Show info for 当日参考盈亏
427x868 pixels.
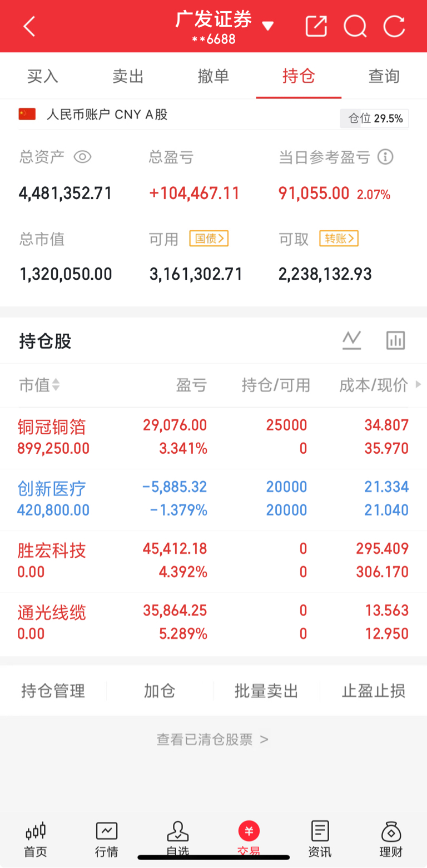(385, 157)
